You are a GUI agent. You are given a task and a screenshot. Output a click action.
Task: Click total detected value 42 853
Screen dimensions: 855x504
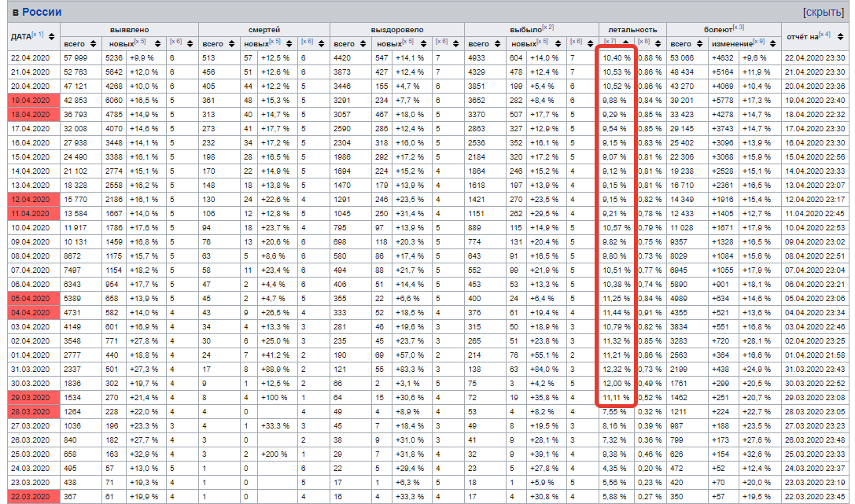[76, 101]
